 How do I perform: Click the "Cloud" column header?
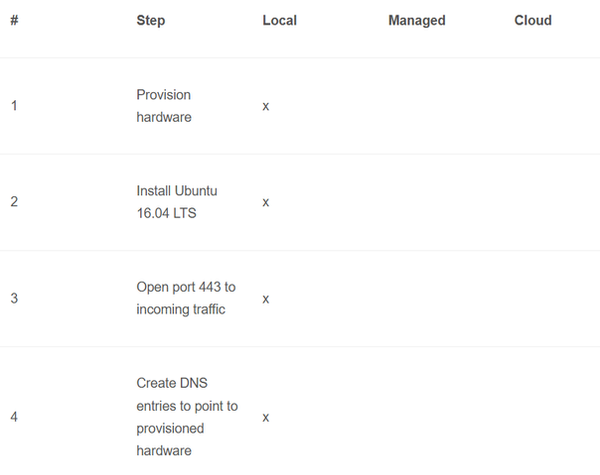click(x=533, y=20)
